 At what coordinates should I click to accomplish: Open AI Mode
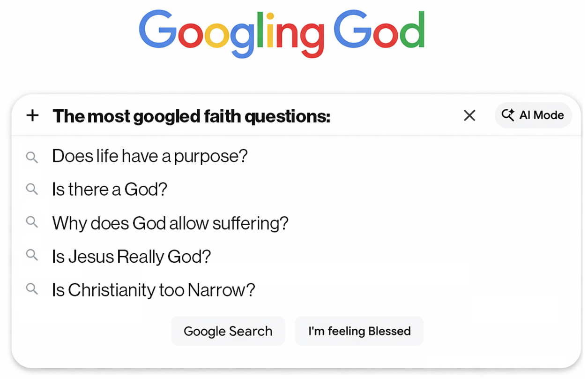533,115
